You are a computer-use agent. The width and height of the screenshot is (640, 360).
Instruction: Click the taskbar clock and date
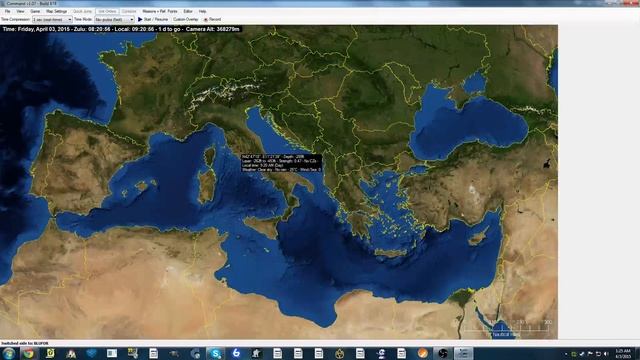pyautogui.click(x=623, y=353)
